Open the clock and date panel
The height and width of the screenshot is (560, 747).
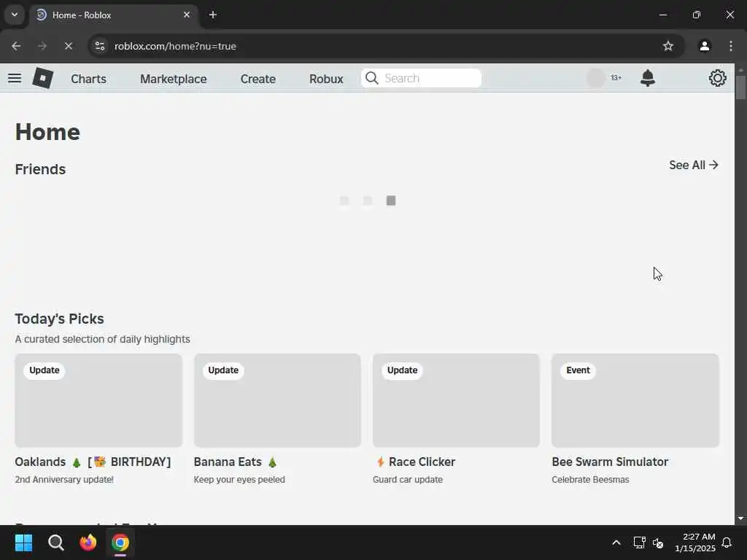tap(695, 542)
